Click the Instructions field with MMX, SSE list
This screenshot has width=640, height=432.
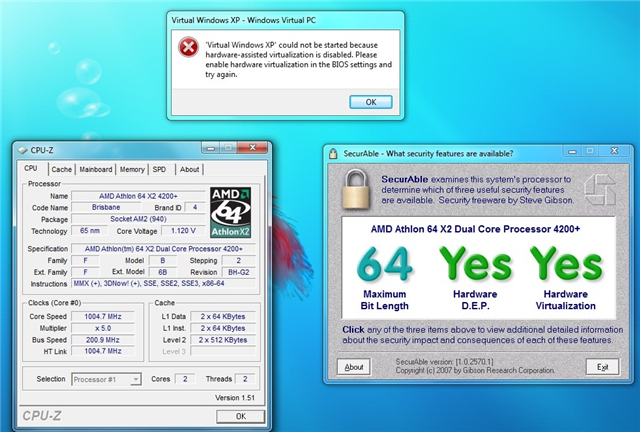[x=164, y=283]
